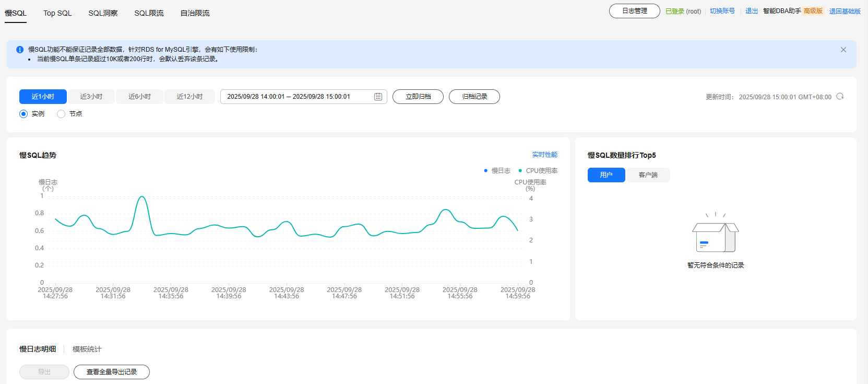868x384 pixels.
Task: Open the SQL洞察 tab
Action: [103, 13]
